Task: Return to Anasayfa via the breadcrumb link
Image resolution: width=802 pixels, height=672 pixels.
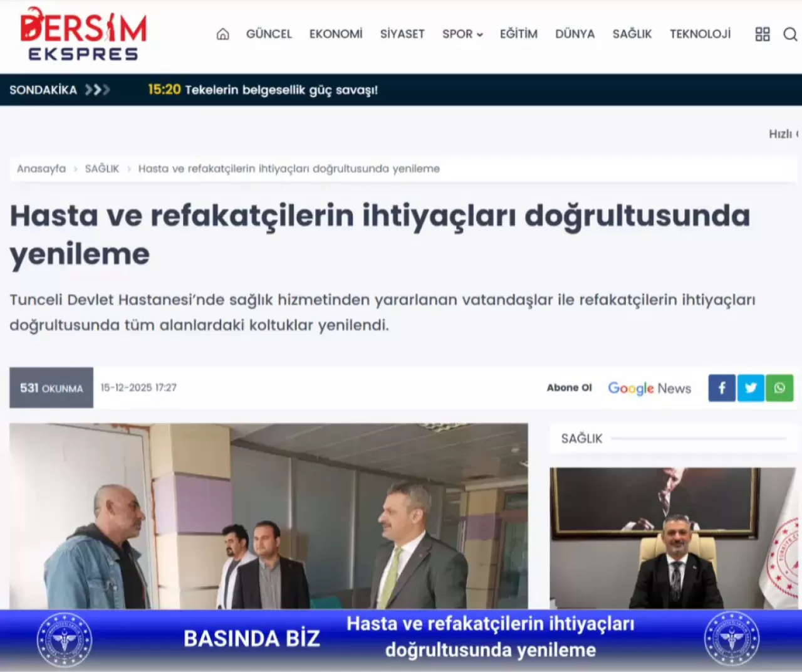Action: (x=41, y=168)
